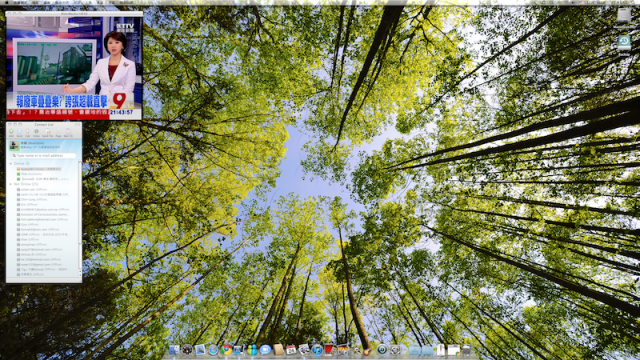Open the Trash in the Dock
This screenshot has width=640, height=360.
467,350
